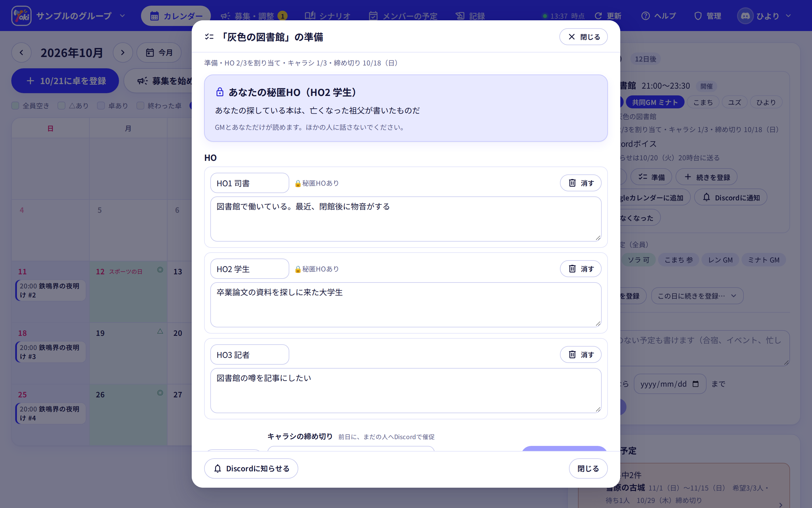Image resolution: width=812 pixels, height=508 pixels.
Task: Toggle the 卓あり checkbox
Action: (x=101, y=106)
